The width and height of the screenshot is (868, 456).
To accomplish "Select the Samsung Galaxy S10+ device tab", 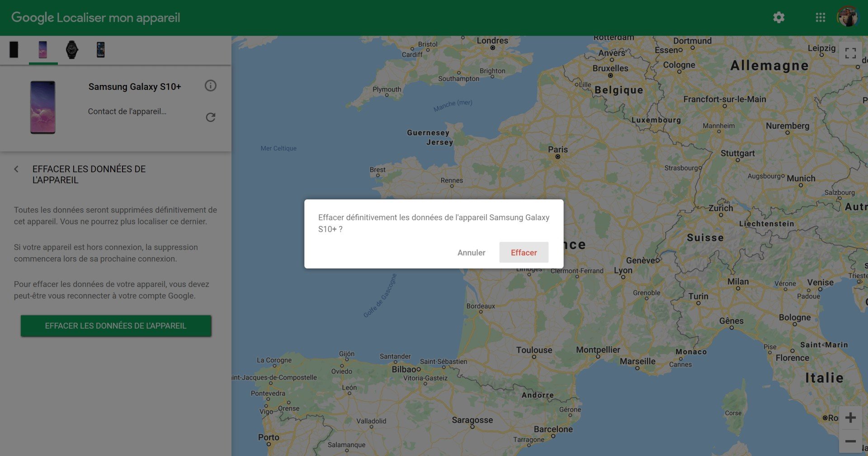I will 43,50.
